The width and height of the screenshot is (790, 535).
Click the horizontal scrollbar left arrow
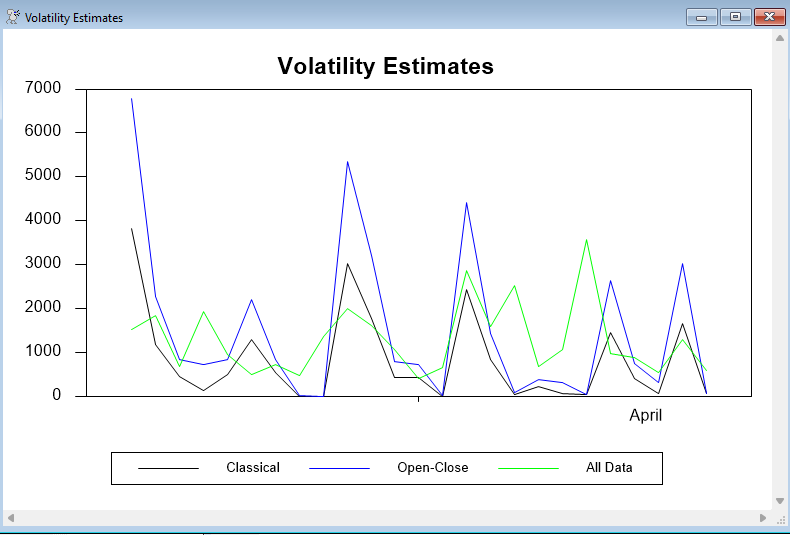12,518
